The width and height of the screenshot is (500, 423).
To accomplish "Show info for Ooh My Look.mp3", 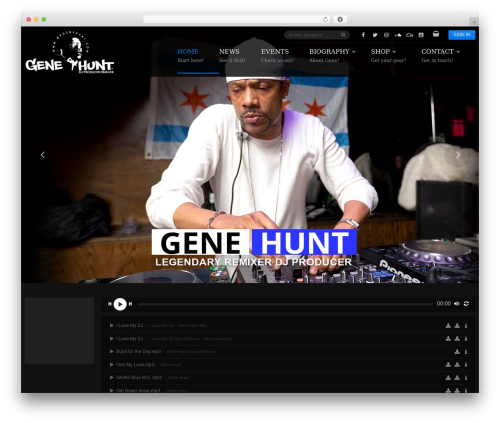I will pos(466,365).
